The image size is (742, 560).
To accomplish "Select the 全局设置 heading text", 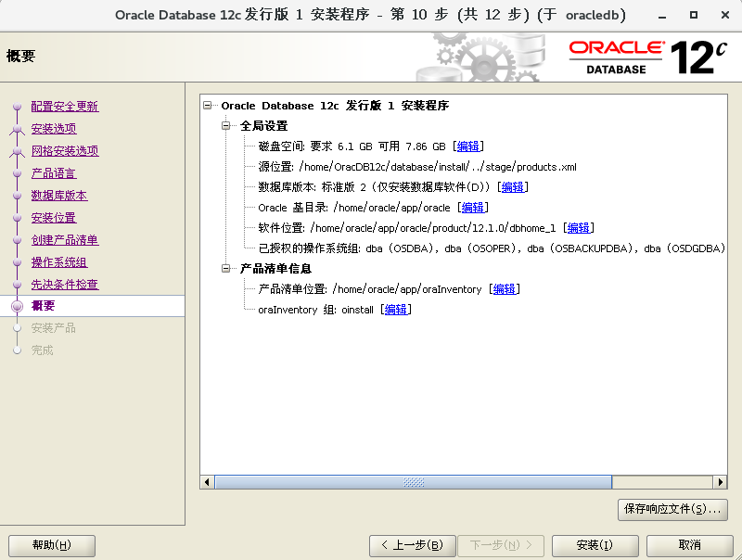I will coord(263,126).
